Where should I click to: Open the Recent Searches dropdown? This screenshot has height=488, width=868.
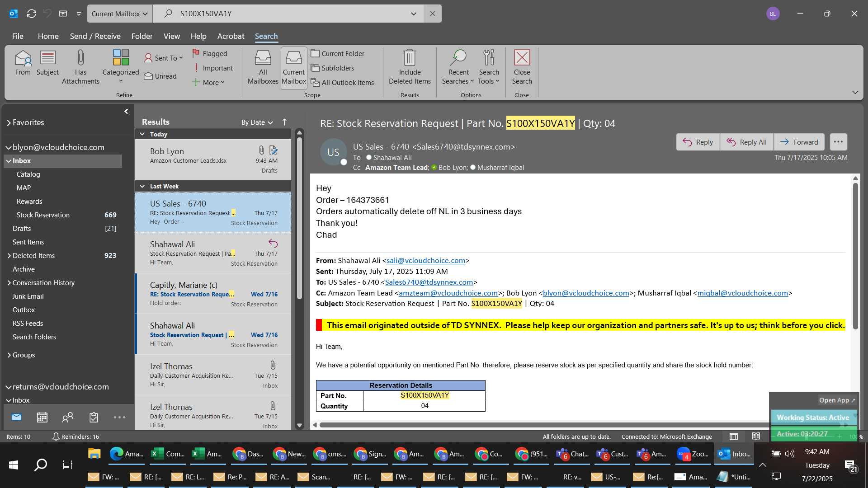pos(458,67)
